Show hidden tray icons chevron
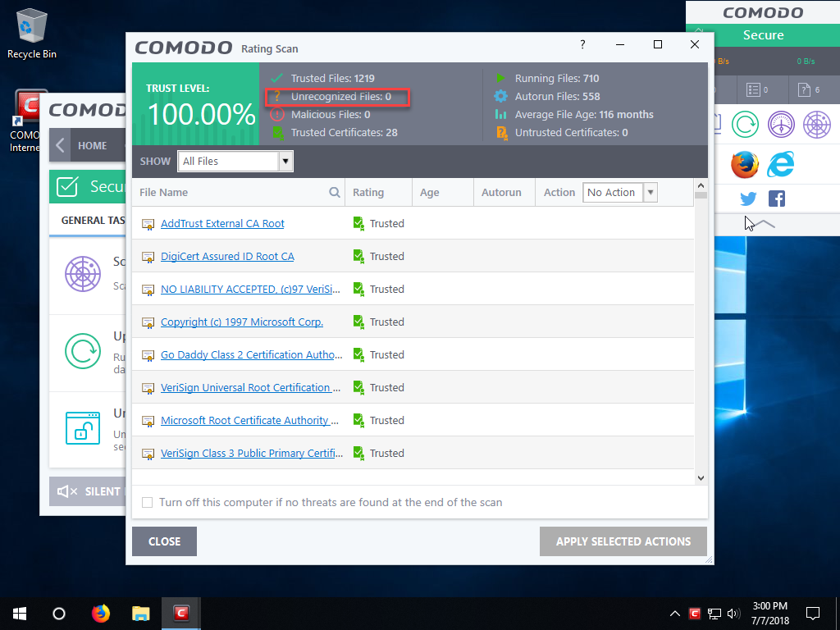The width and height of the screenshot is (840, 630). [675, 614]
